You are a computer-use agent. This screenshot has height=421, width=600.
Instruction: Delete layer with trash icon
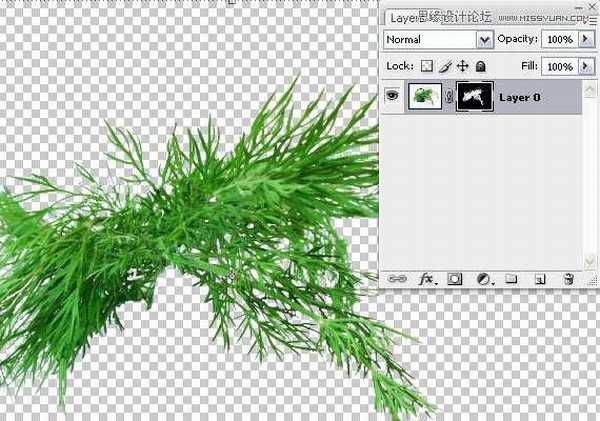568,280
